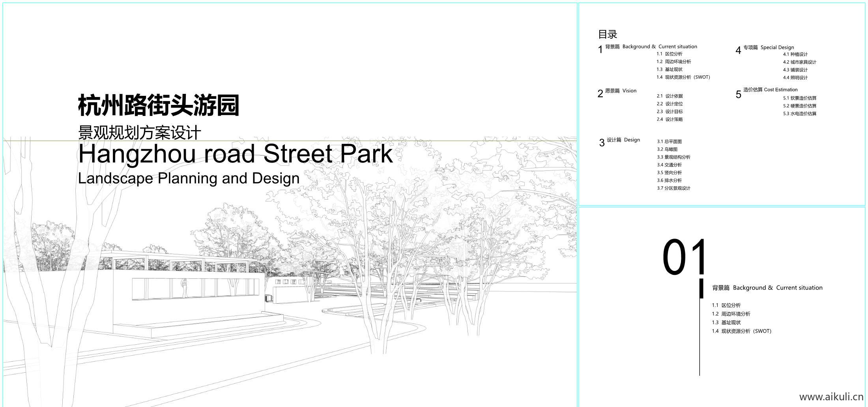Click the entry "5.1 软景造价估算"

799,98
